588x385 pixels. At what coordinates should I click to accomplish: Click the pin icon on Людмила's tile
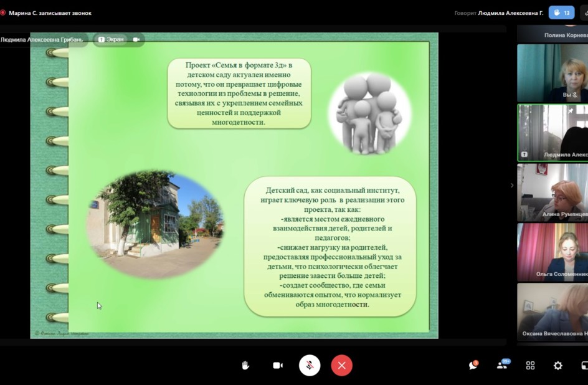click(x=571, y=111)
